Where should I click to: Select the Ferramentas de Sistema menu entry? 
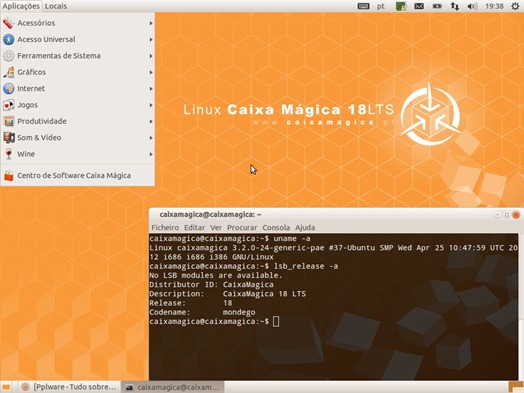pyautogui.click(x=78, y=56)
